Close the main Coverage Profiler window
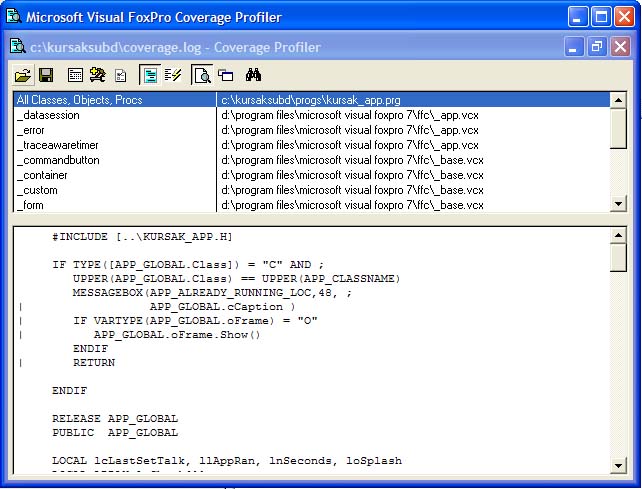 [625, 17]
